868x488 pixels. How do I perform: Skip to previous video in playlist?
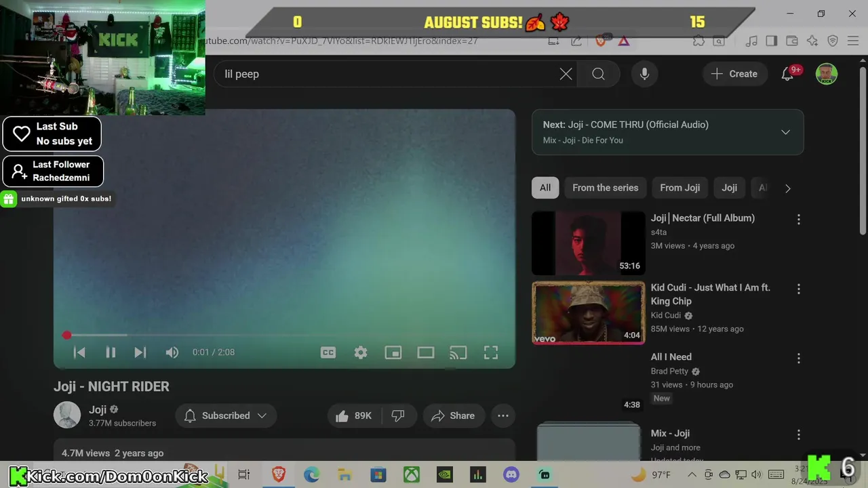click(x=79, y=352)
